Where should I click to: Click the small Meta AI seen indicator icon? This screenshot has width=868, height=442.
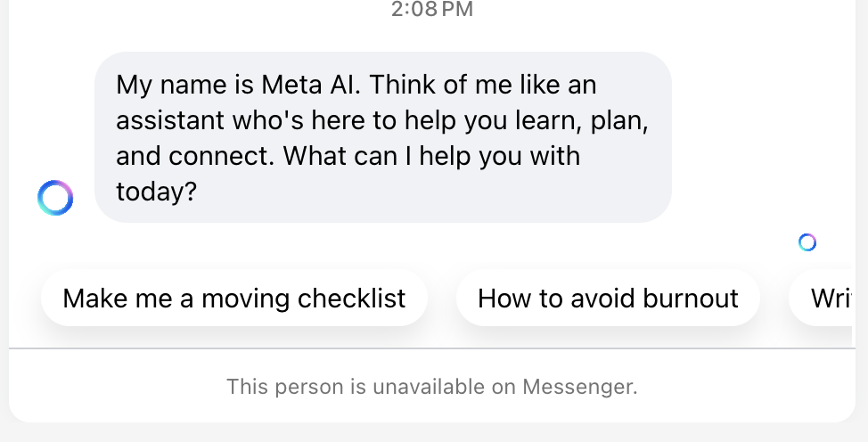(807, 242)
